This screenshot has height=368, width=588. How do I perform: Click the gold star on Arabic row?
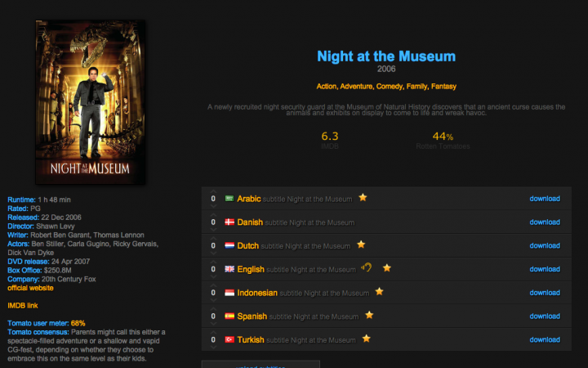point(363,198)
